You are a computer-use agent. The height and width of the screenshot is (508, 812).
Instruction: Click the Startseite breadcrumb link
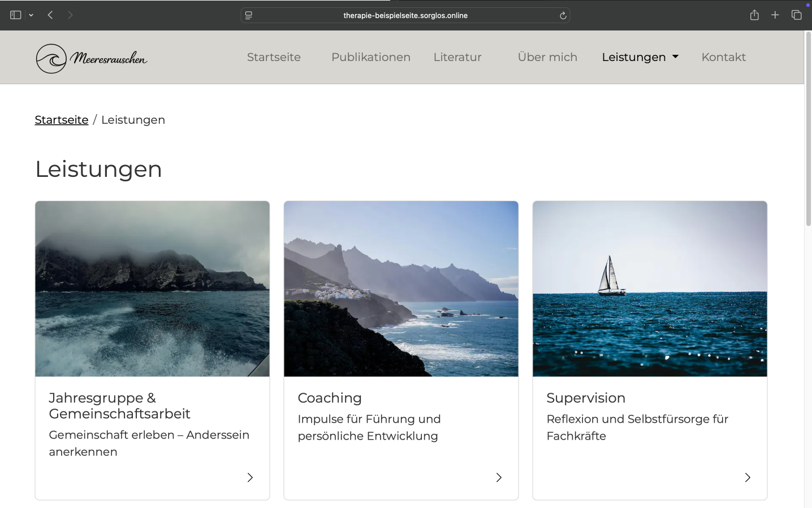62,120
